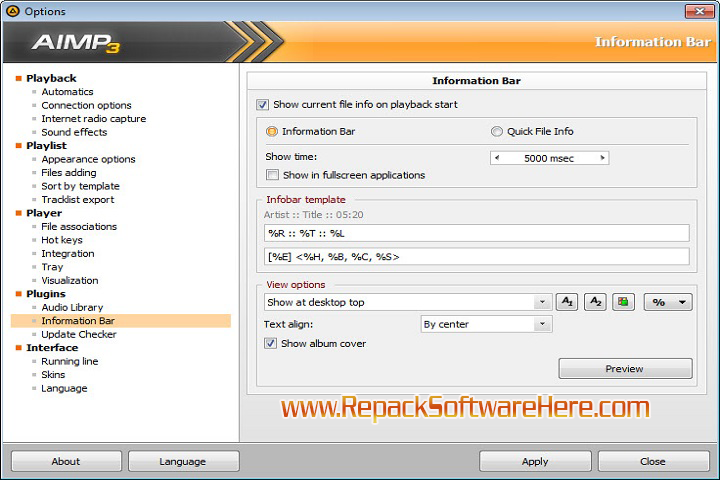Screen dimensions: 720x480
Task: Open Audio Library plugin page
Action: (x=73, y=307)
